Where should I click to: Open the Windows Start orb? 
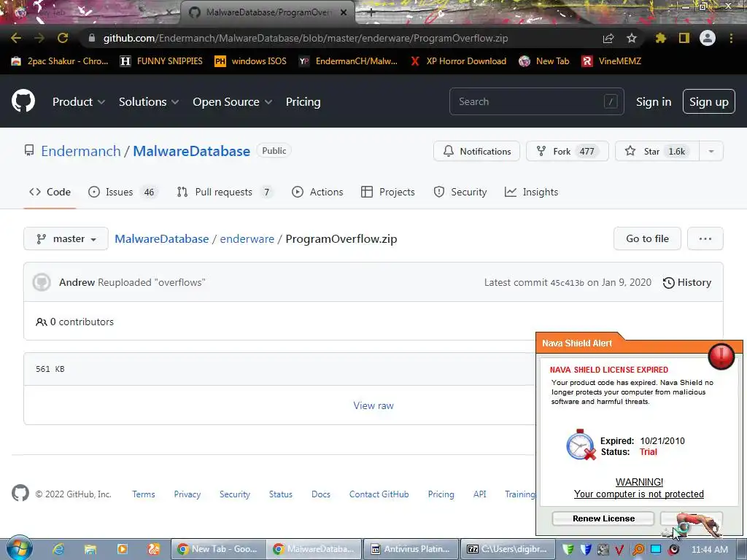coord(20,548)
